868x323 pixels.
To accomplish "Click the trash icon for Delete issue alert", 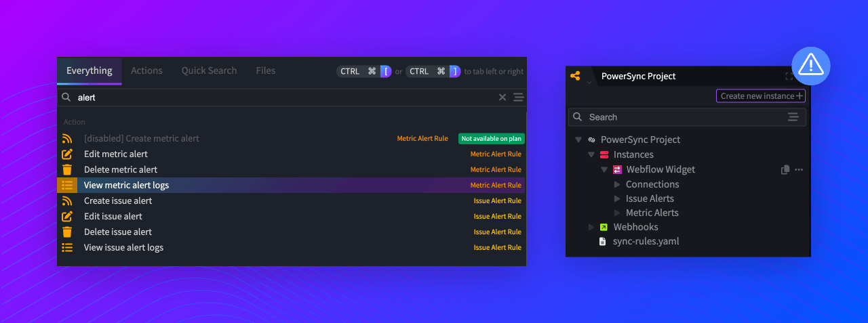I will coord(67,232).
